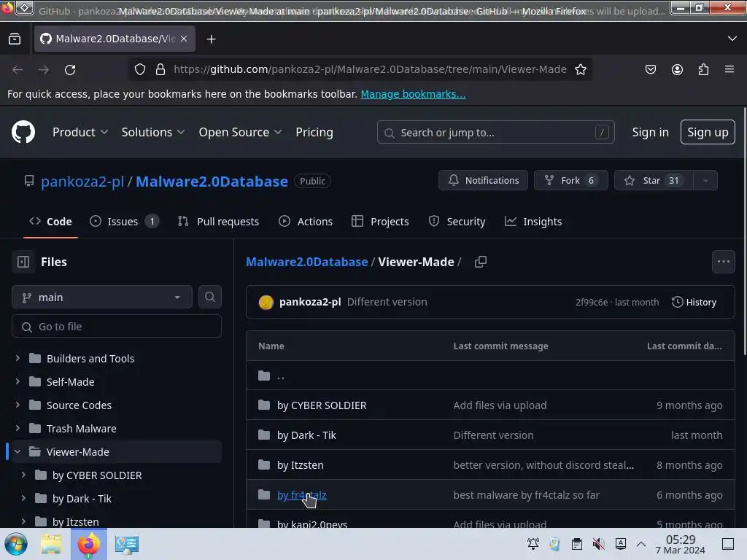747x560 pixels.
Task: View commit History
Action: tap(694, 302)
